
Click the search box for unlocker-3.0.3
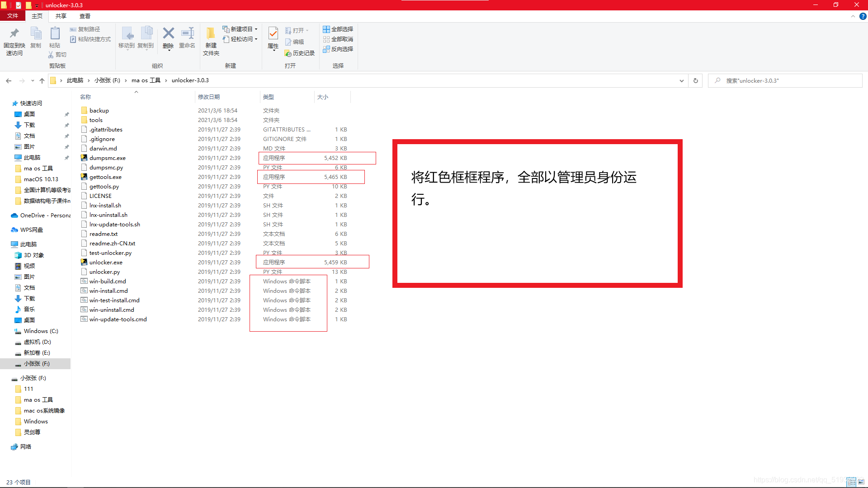pyautogui.click(x=785, y=80)
